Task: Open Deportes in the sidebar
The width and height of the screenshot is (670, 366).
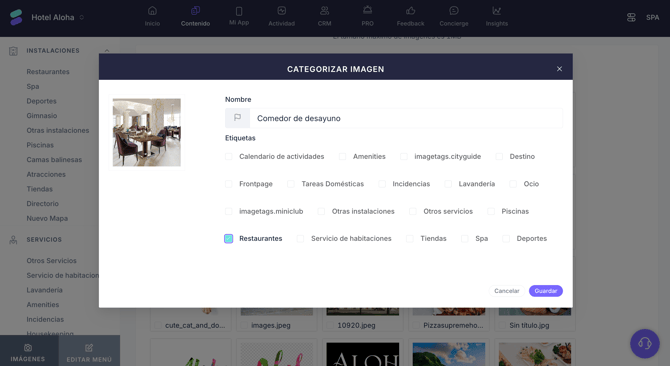Action: (41, 101)
